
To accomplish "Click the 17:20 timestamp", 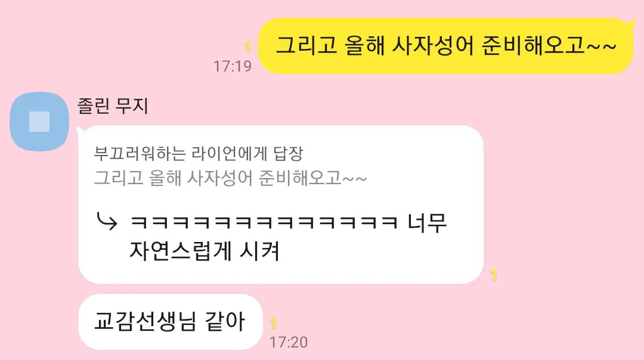I will pos(289,342).
